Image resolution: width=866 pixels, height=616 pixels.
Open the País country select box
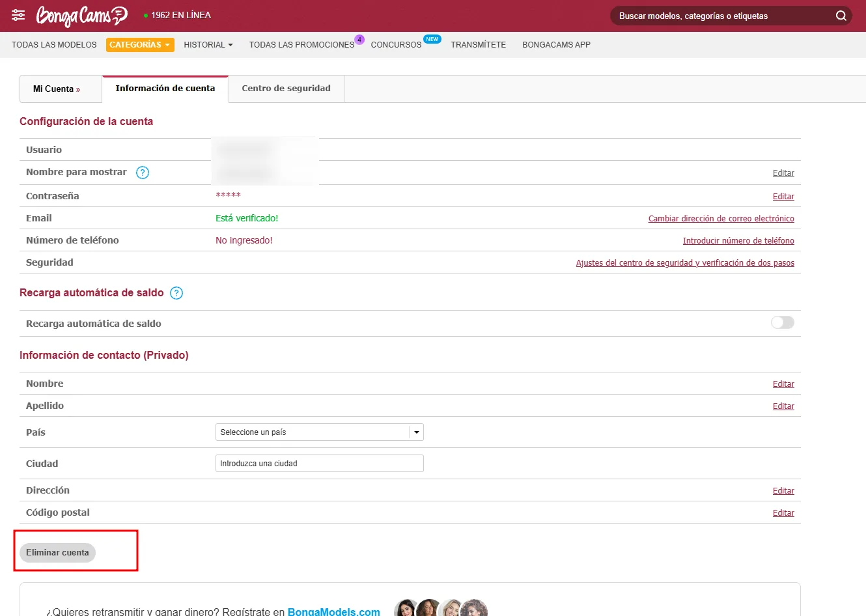(x=320, y=432)
